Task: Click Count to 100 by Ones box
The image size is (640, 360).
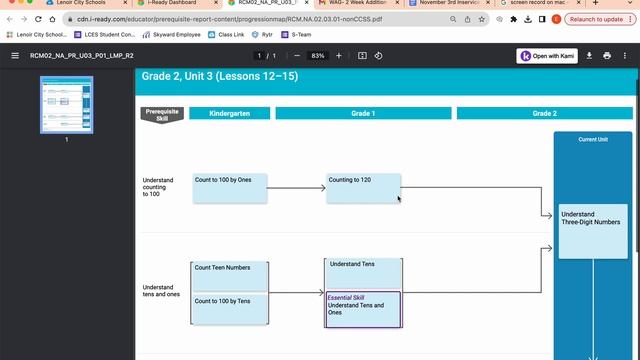Action: pos(230,188)
